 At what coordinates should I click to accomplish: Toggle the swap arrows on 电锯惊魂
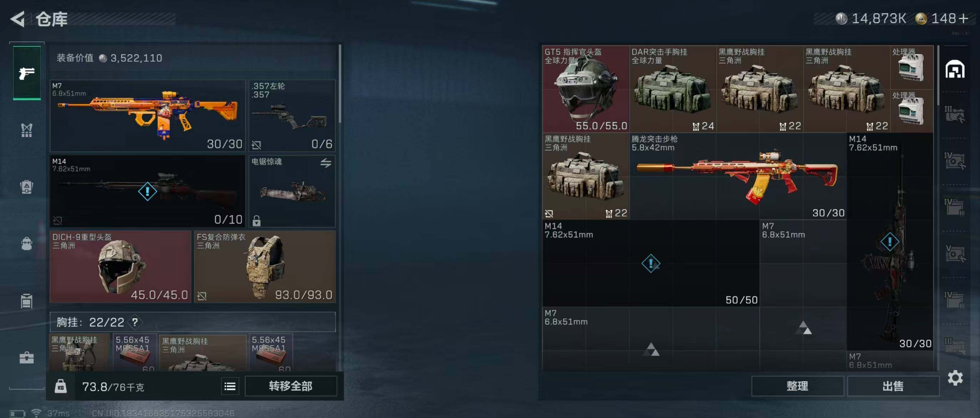pyautogui.click(x=326, y=163)
